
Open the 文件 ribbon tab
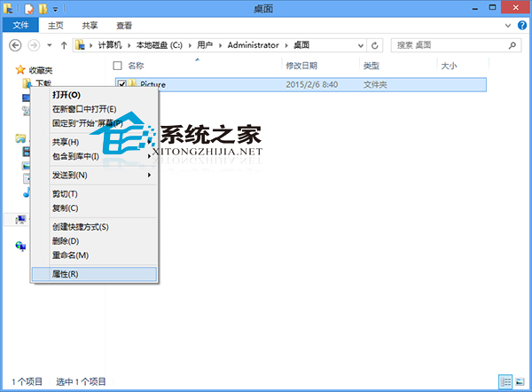point(20,26)
